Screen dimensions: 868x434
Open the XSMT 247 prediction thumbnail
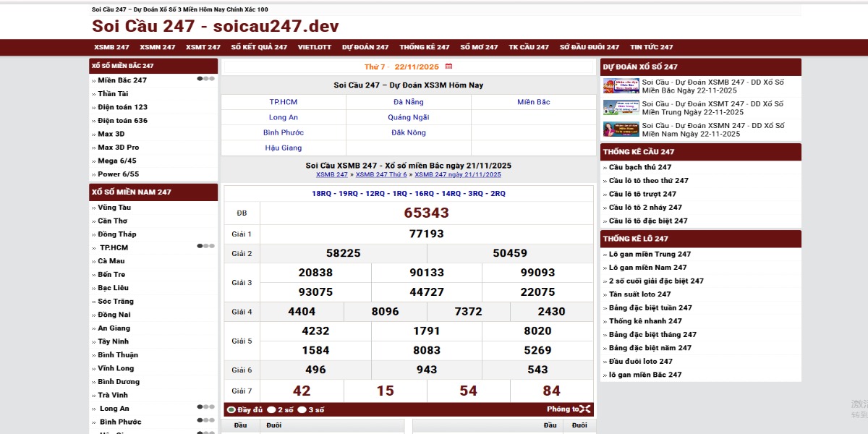(621, 108)
